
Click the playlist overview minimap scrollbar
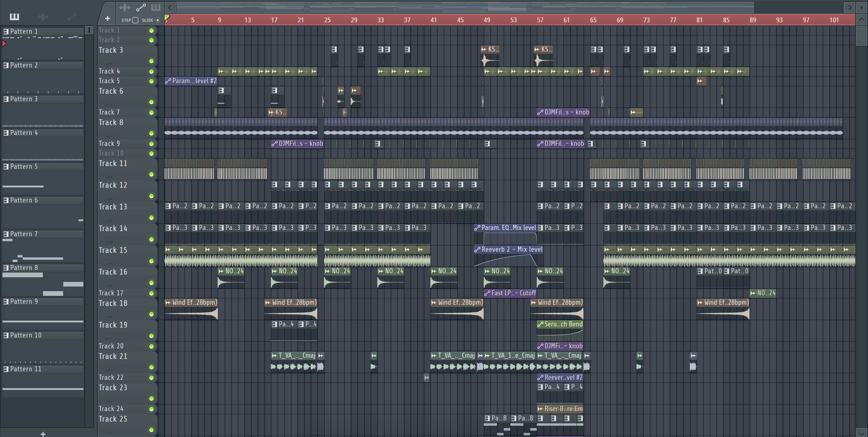pos(465,7)
